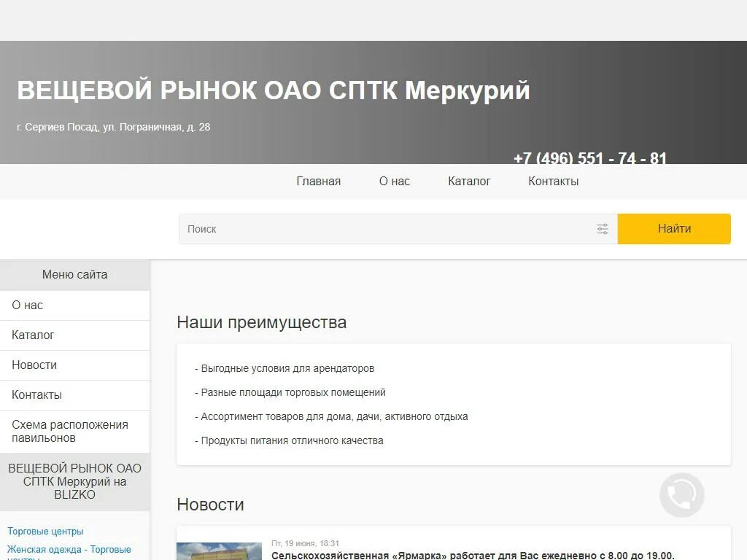
Task: Open the Сельскохозяйственная «Ярмарка» news headline
Action: 473,555
